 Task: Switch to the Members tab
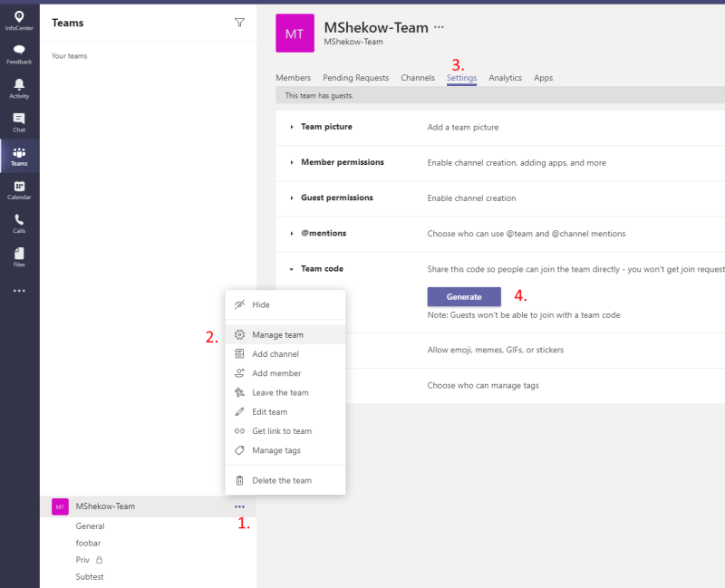click(293, 78)
